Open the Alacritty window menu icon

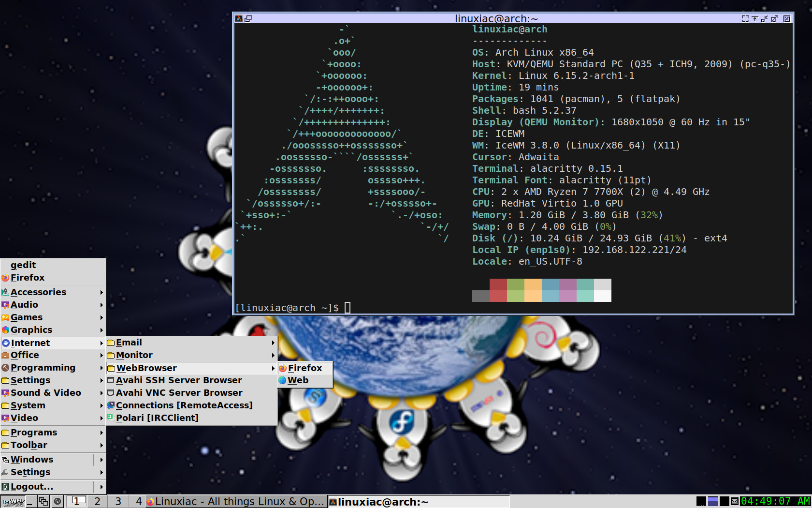238,19
